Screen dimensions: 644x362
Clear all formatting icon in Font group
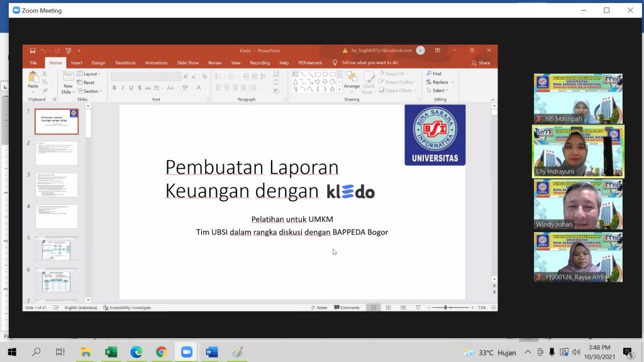[x=204, y=76]
